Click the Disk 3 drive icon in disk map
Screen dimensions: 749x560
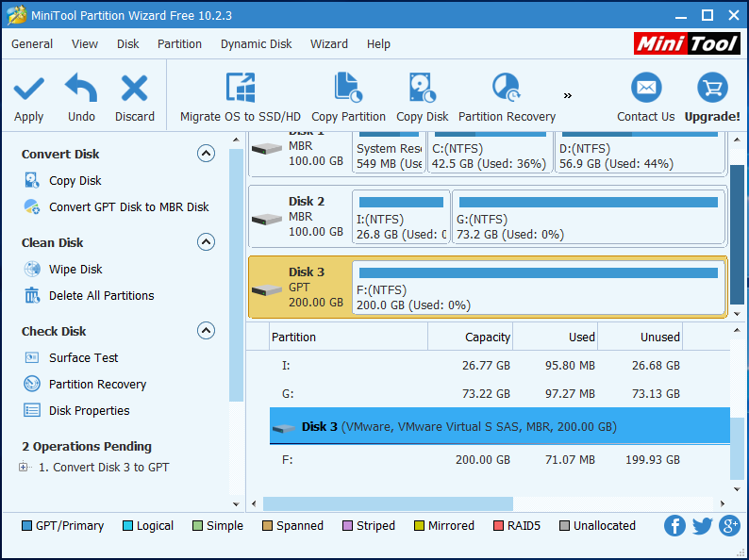point(267,289)
